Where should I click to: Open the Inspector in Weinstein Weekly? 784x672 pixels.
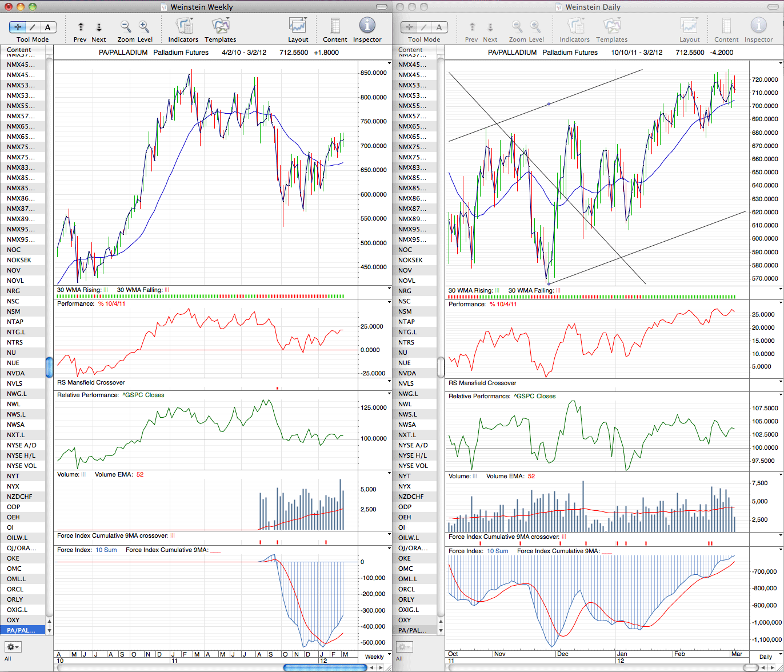(x=367, y=26)
